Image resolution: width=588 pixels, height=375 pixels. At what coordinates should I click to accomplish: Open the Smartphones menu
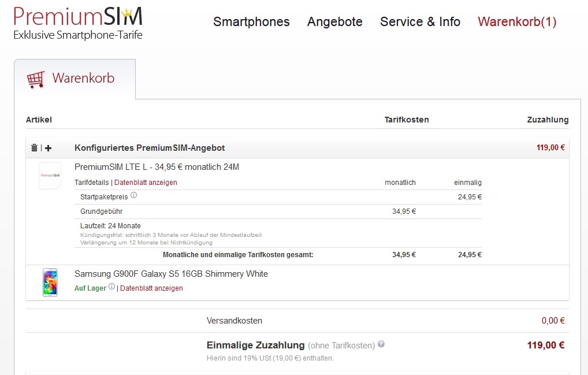[251, 22]
